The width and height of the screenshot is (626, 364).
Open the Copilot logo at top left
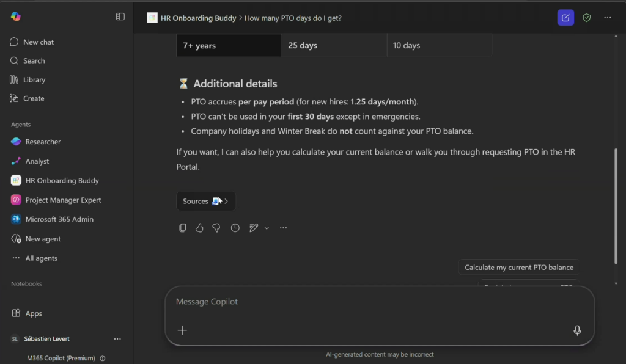(x=16, y=16)
